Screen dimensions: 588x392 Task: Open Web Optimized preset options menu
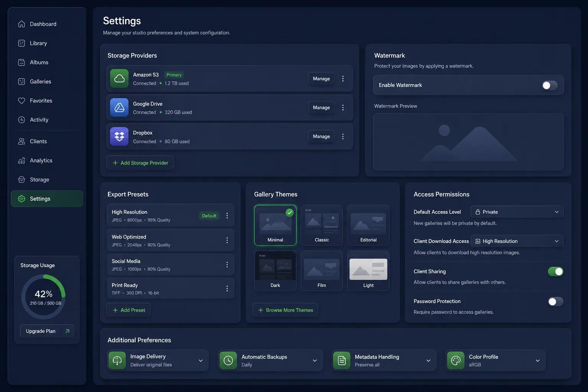coord(227,240)
